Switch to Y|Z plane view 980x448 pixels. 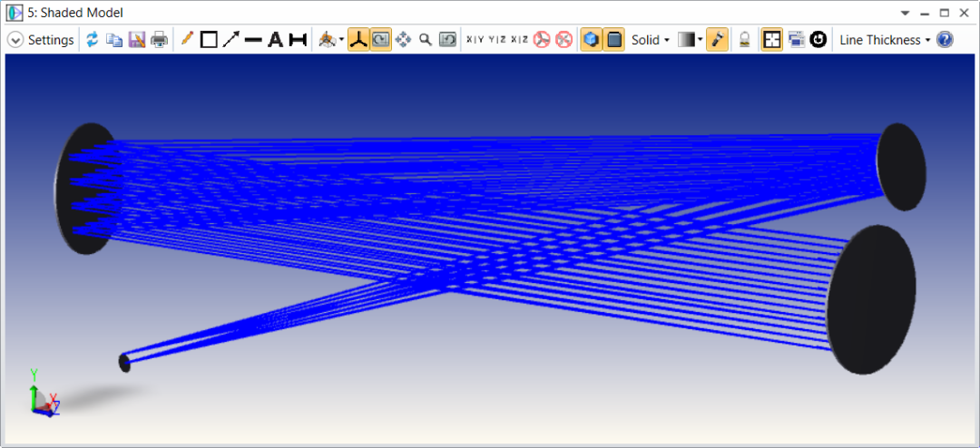click(497, 40)
